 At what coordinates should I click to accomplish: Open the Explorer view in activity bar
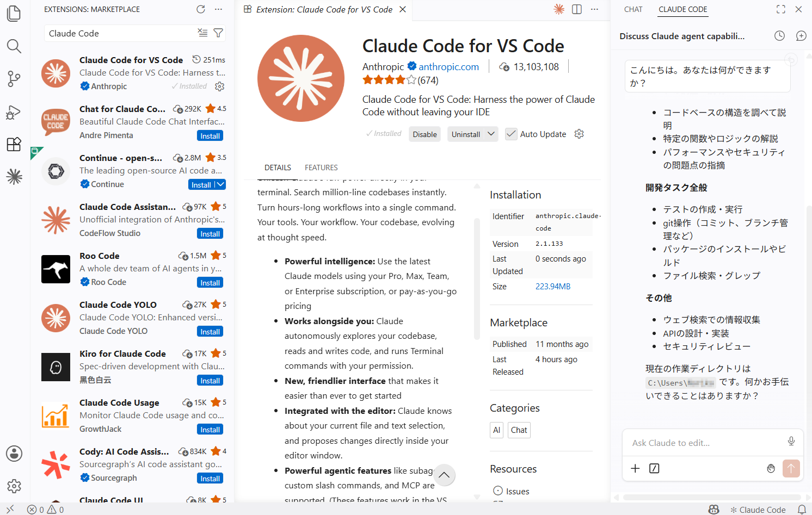tap(14, 13)
